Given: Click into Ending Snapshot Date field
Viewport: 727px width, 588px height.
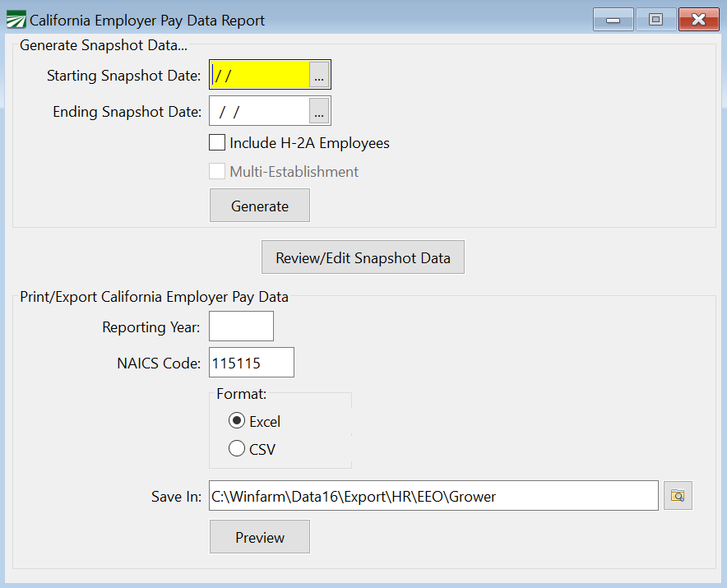Looking at the screenshot, I should [x=260, y=112].
